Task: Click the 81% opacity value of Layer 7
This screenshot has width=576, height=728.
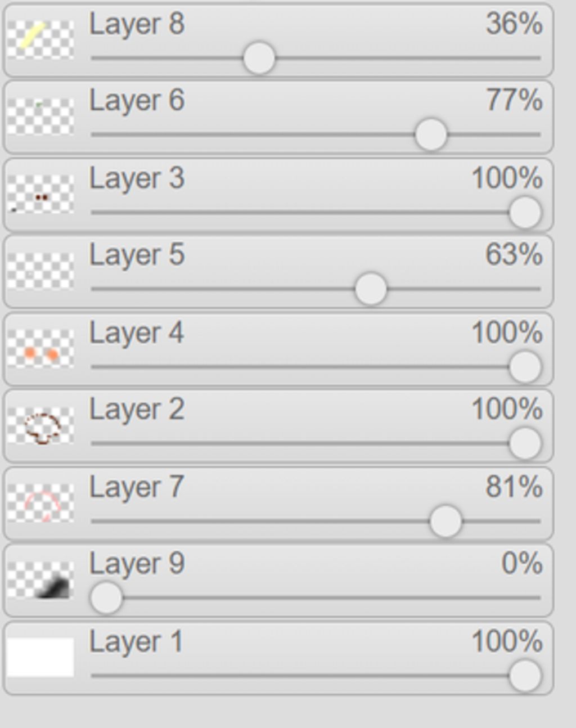Action: click(x=514, y=487)
